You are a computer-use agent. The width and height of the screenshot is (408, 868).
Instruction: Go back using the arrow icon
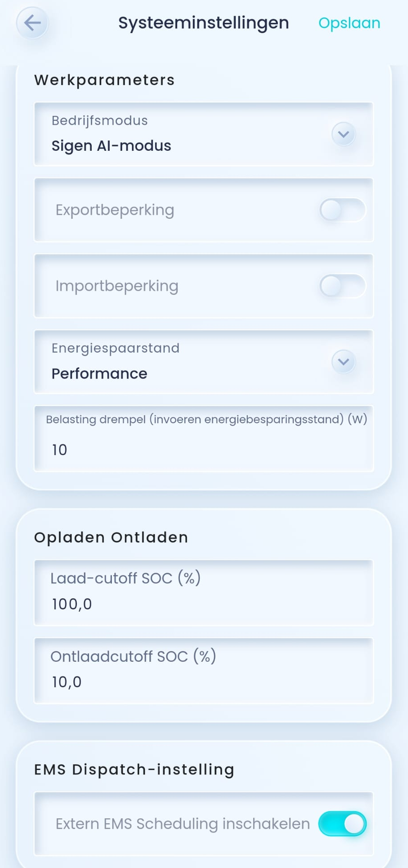pyautogui.click(x=32, y=23)
